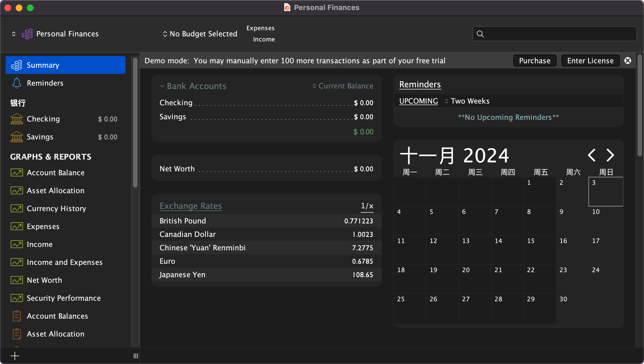
Task: Dismiss the demo mode banner
Action: click(x=628, y=61)
